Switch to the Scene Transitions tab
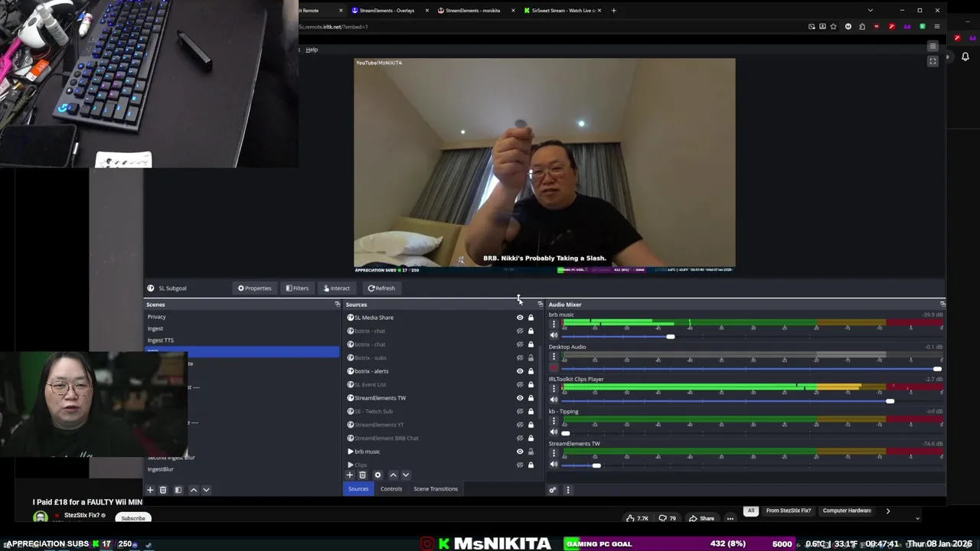Viewport: 980px width, 551px height. click(436, 489)
